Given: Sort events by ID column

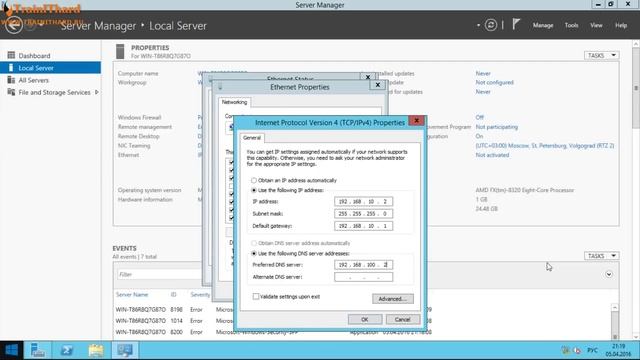Looking at the screenshot, I should (x=173, y=295).
